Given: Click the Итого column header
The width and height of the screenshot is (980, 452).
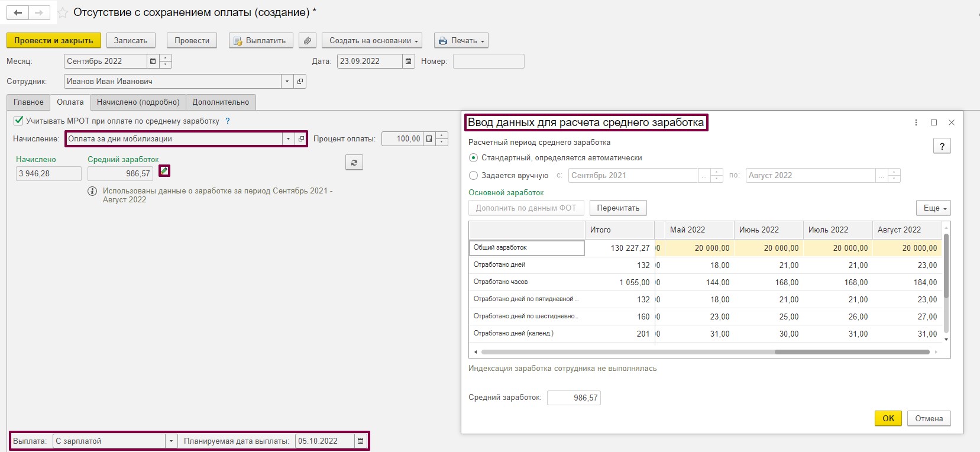Looking at the screenshot, I should point(620,230).
